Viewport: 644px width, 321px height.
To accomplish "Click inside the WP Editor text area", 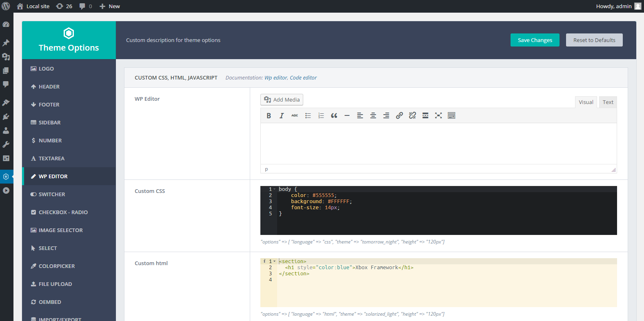I will pyautogui.click(x=438, y=144).
